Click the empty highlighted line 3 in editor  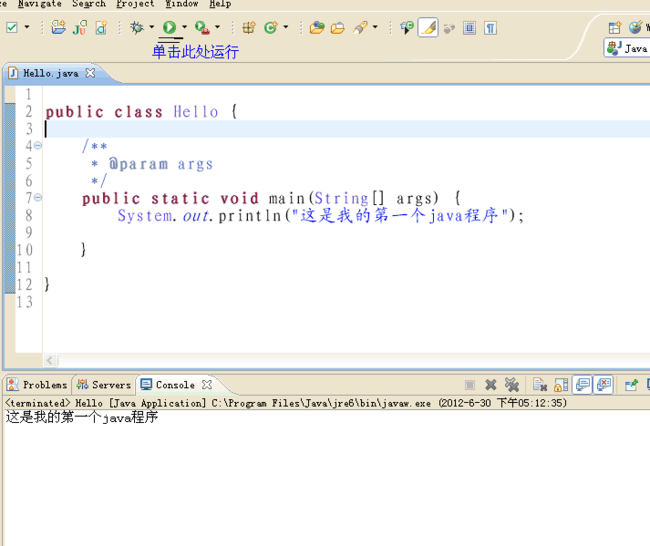(x=347, y=129)
